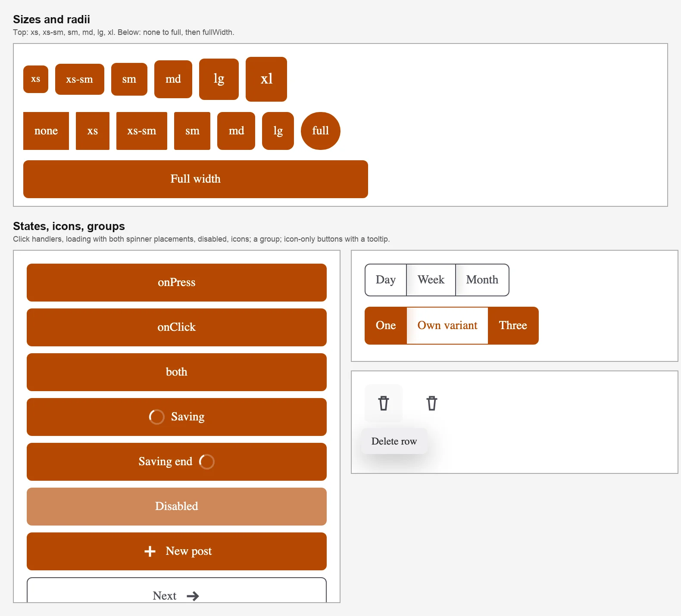This screenshot has height=616, width=681.
Task: Select the Day segment
Action: (x=386, y=280)
